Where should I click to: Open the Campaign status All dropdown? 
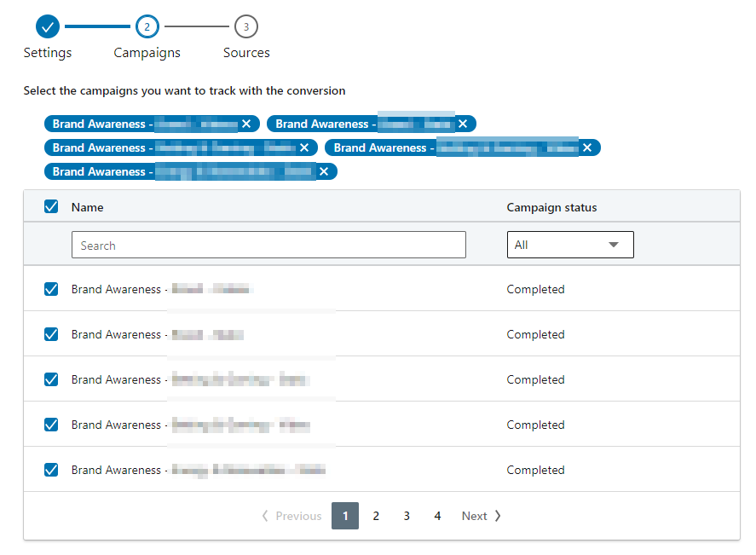(570, 245)
